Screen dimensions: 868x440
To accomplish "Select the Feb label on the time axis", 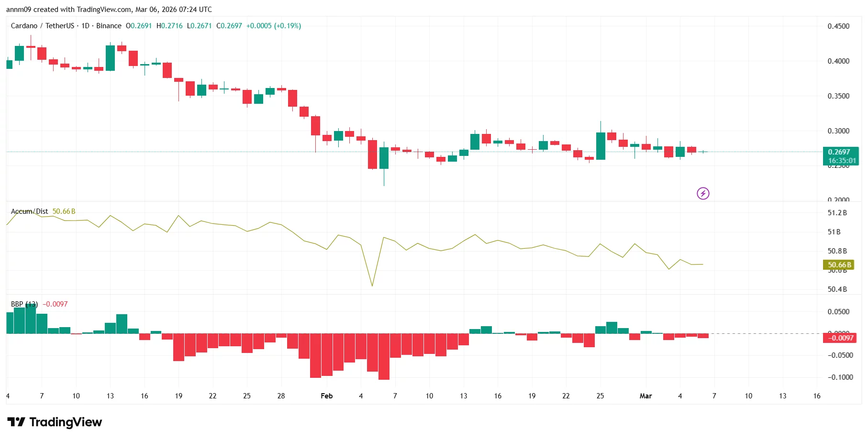I will (327, 396).
